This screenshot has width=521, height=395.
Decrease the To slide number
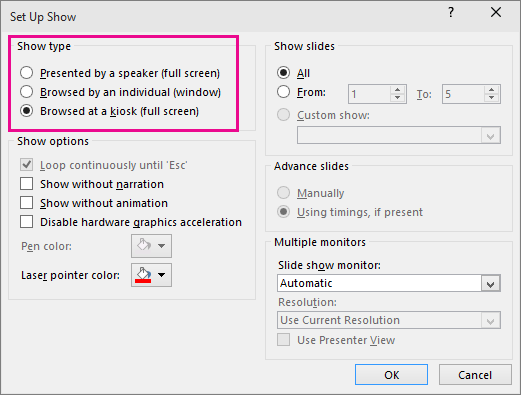(491, 98)
